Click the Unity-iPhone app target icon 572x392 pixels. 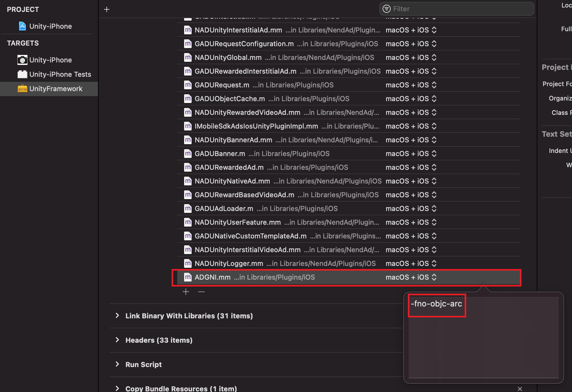(22, 60)
